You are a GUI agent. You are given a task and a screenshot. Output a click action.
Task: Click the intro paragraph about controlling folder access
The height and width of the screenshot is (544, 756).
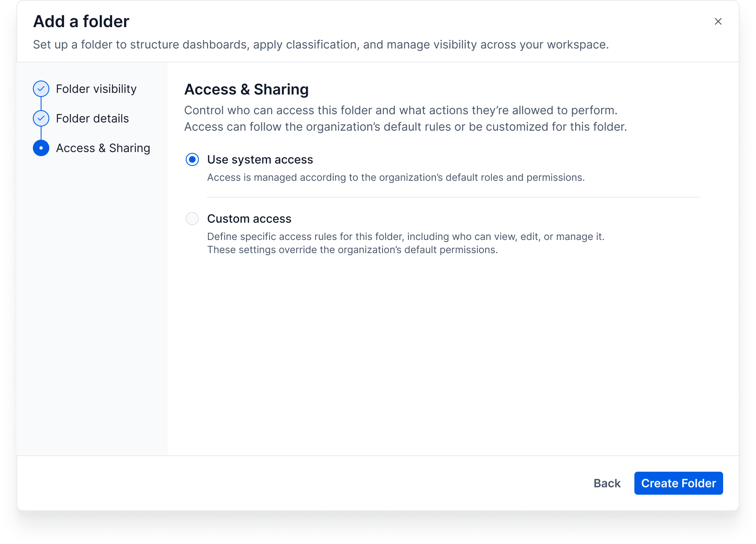[x=406, y=118]
